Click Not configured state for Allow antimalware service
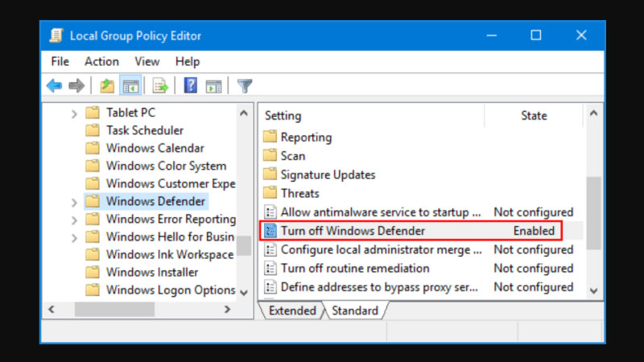Viewport: 644px width, 362px height. (533, 212)
